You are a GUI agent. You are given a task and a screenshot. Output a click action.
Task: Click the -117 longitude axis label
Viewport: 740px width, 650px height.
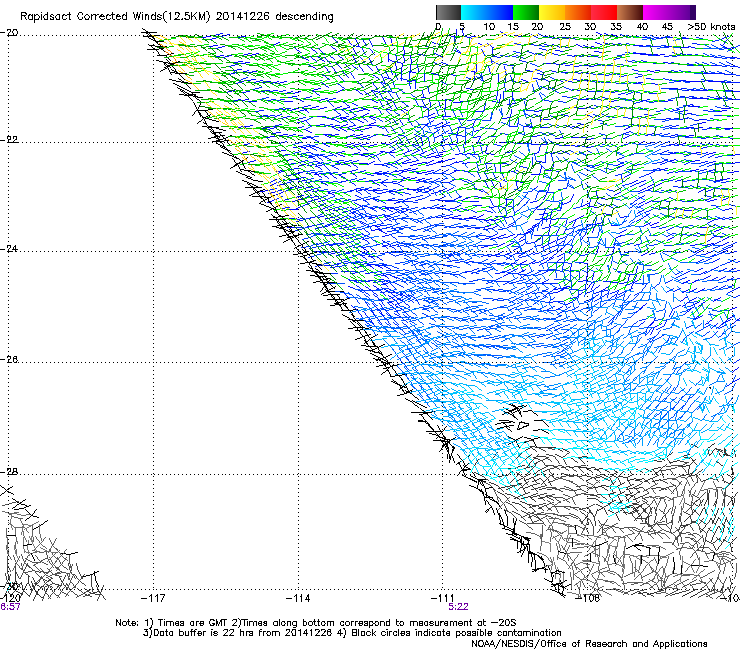pos(153,599)
